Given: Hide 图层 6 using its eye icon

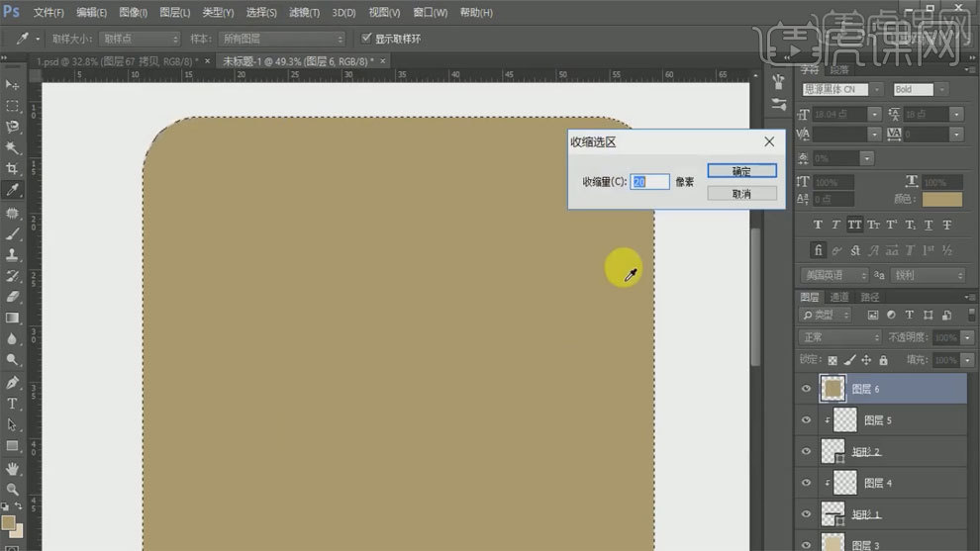Looking at the screenshot, I should pos(806,389).
